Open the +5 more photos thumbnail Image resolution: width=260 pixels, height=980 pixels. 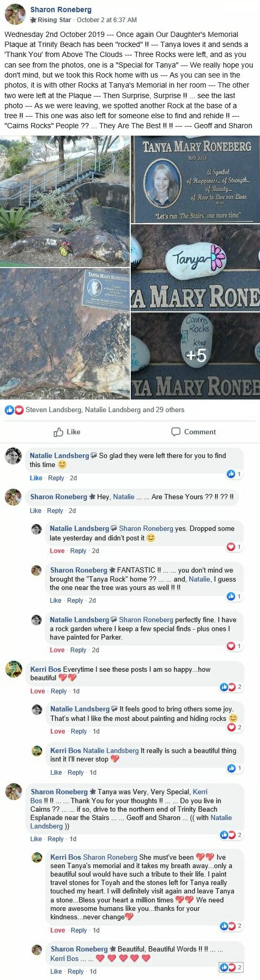pos(195,356)
